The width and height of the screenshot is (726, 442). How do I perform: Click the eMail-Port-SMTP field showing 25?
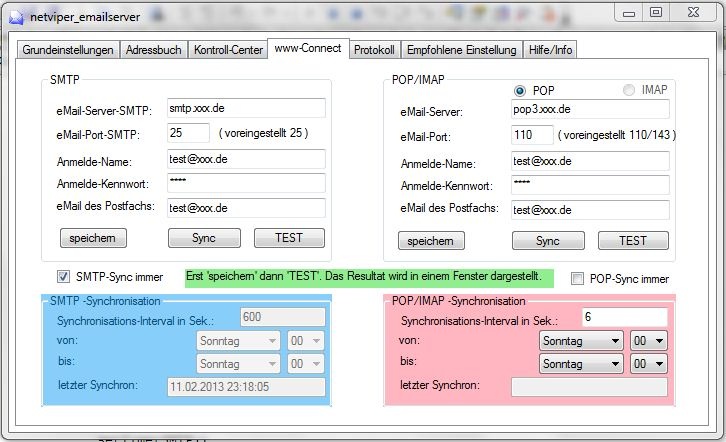(188, 133)
